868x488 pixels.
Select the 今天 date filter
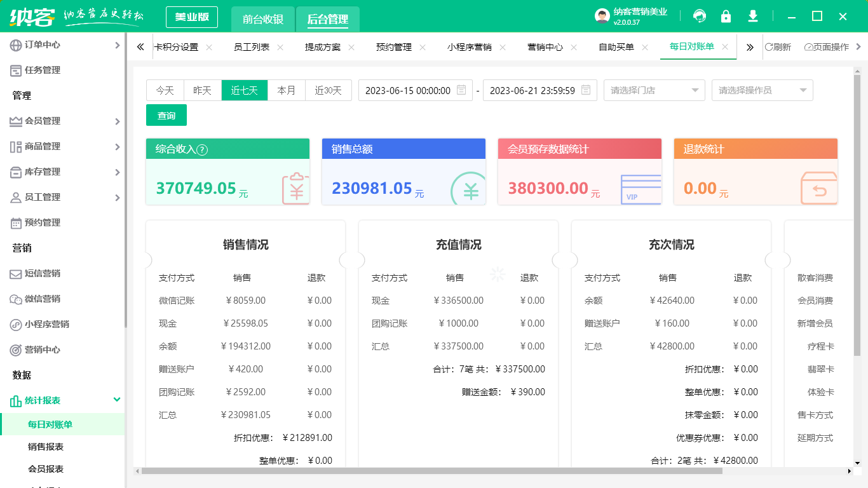click(165, 90)
